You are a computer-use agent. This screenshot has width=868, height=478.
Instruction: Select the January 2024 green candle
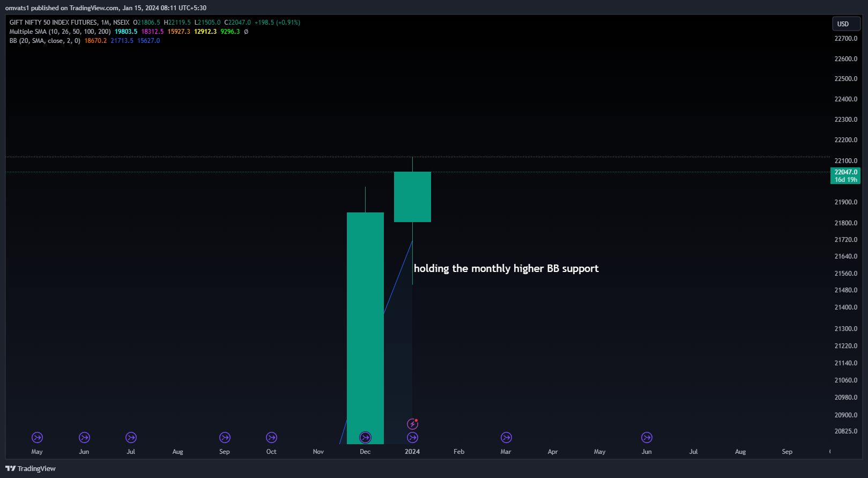click(412, 197)
